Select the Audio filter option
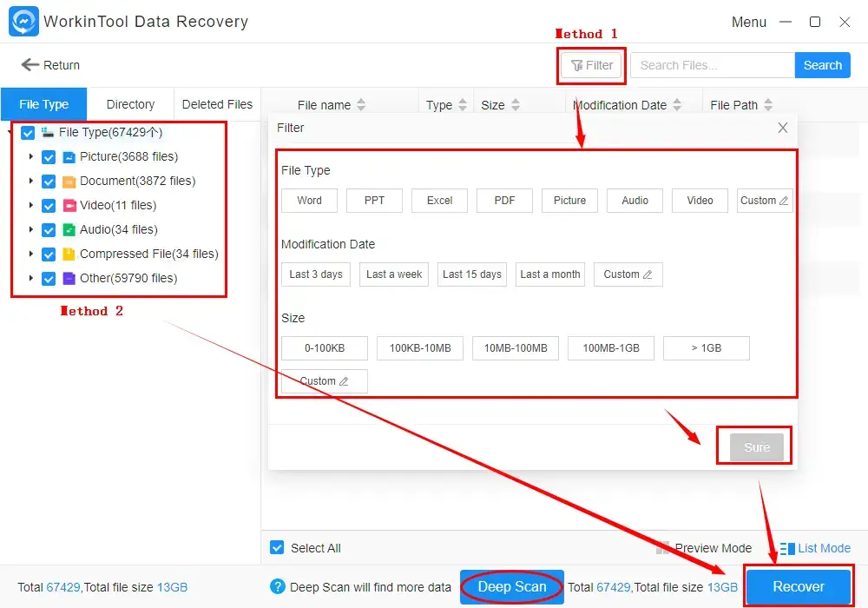 click(635, 201)
